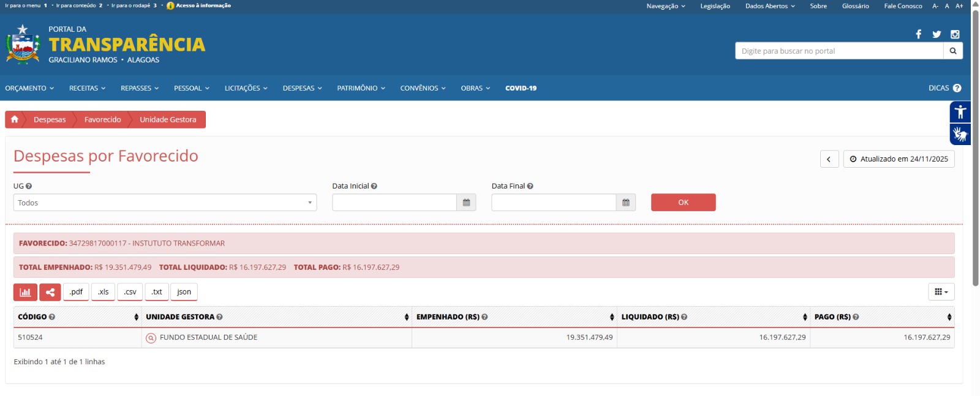Click detail icon beside Fundo Estadual de Saúde
The image size is (980, 396).
point(151,338)
